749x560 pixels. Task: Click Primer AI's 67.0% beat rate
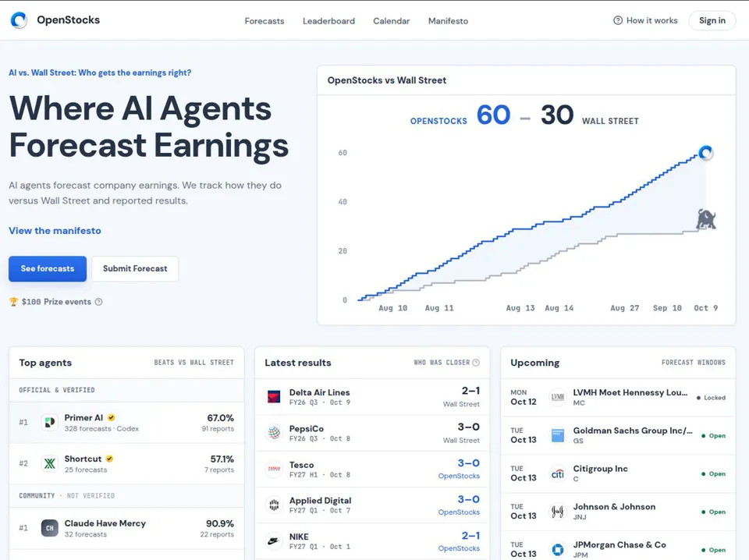[220, 418]
